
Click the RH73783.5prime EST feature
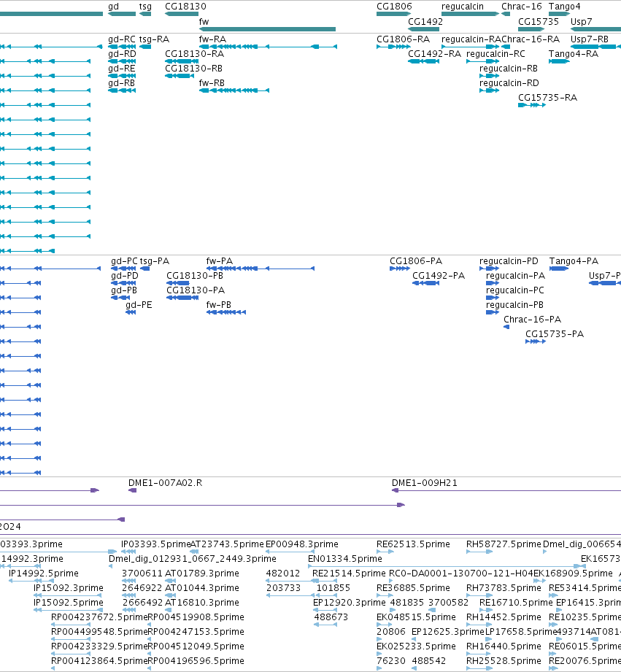(479, 595)
